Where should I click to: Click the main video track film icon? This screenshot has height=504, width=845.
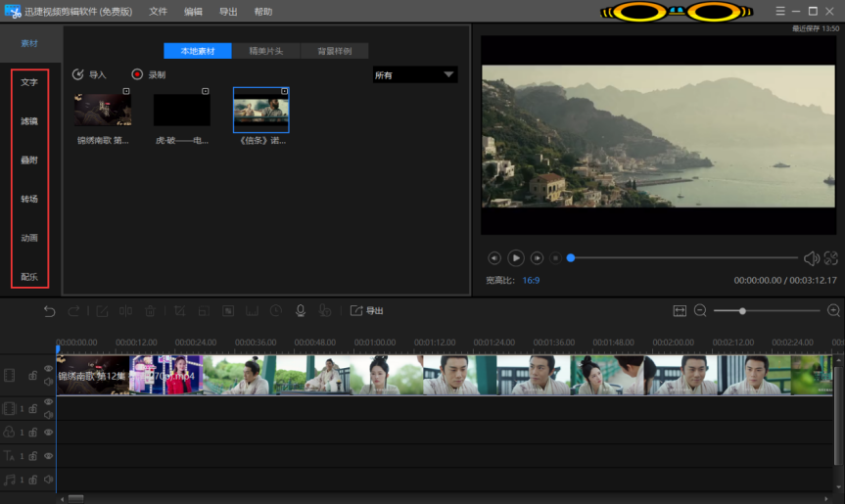(x=9, y=375)
